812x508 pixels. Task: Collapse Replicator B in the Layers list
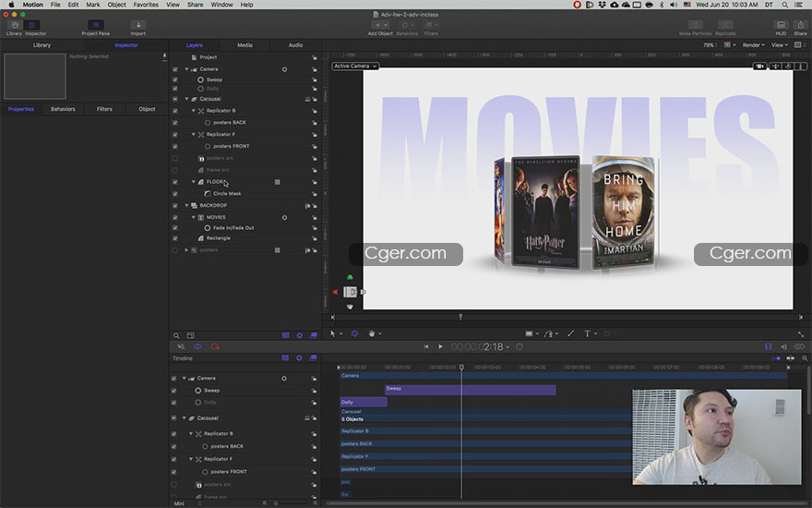[194, 111]
